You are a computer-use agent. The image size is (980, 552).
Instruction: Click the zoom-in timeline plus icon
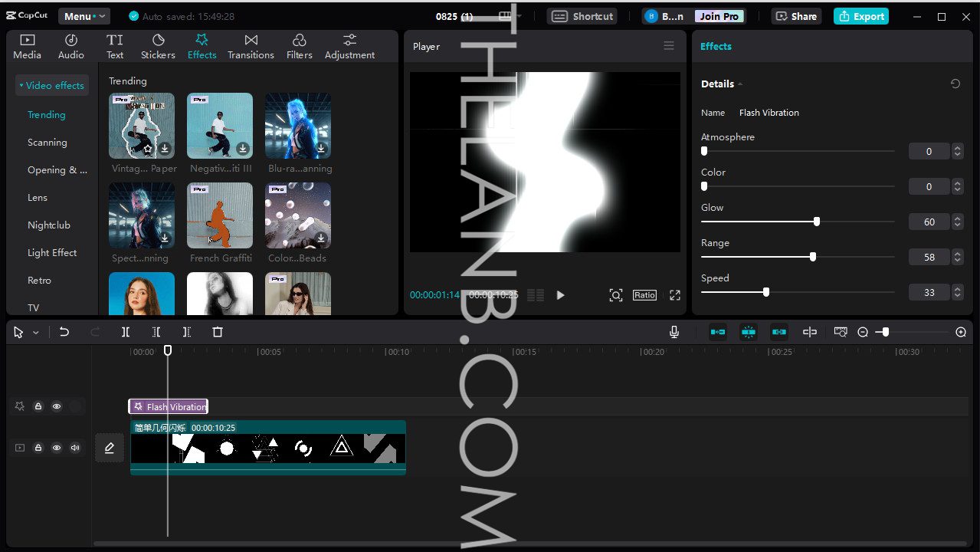961,332
